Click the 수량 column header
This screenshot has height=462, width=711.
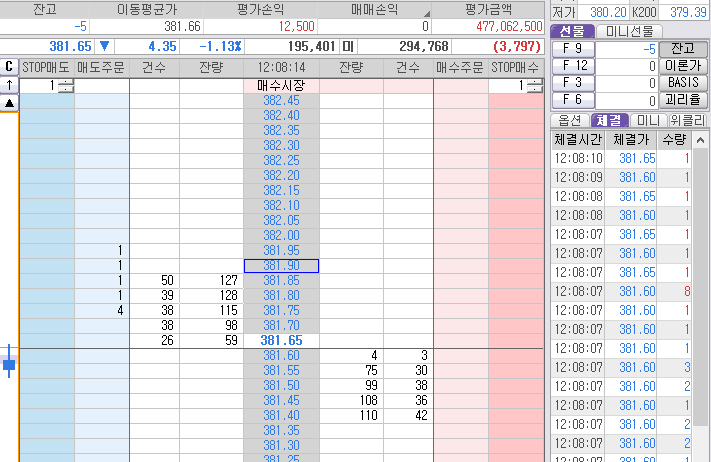tap(674, 140)
